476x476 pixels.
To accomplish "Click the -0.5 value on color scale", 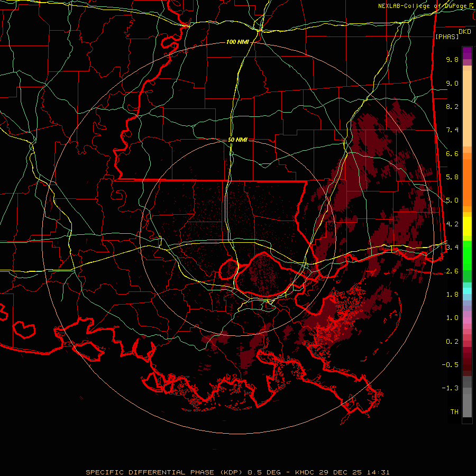I will pyautogui.click(x=450, y=365).
